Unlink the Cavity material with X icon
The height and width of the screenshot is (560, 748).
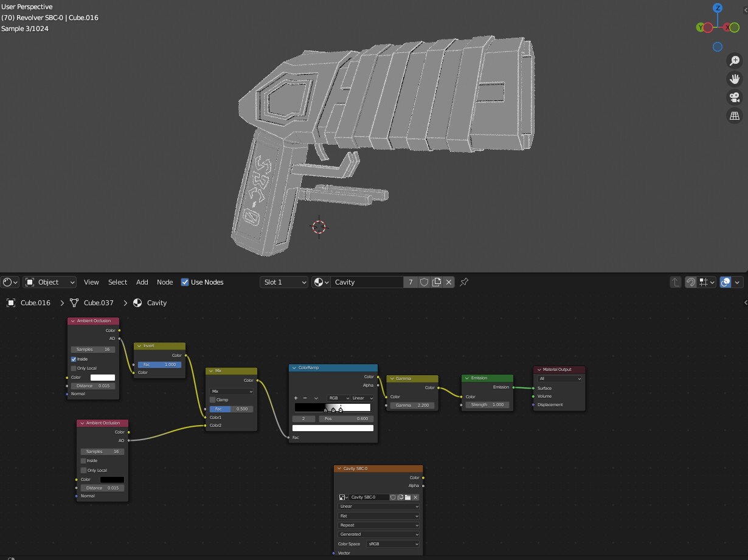point(449,282)
